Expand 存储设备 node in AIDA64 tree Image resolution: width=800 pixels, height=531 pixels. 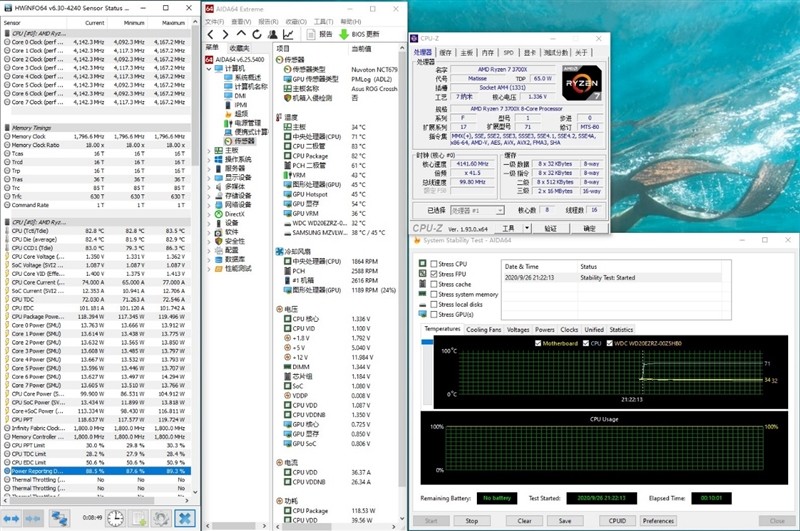point(209,196)
